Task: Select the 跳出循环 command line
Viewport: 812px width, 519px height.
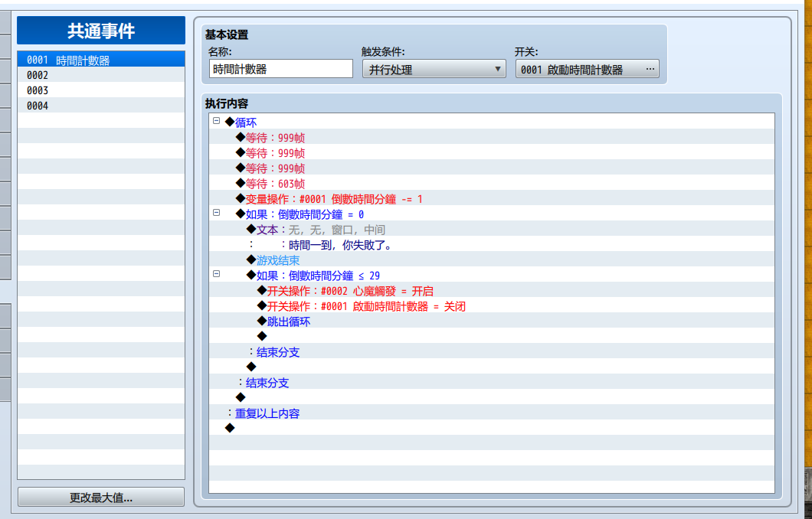Action: pos(492,322)
